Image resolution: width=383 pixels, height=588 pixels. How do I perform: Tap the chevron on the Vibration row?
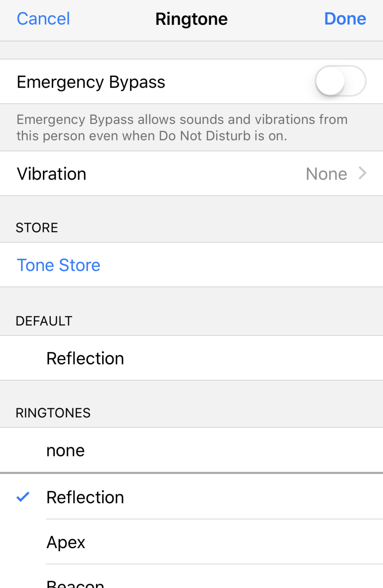[x=361, y=173]
